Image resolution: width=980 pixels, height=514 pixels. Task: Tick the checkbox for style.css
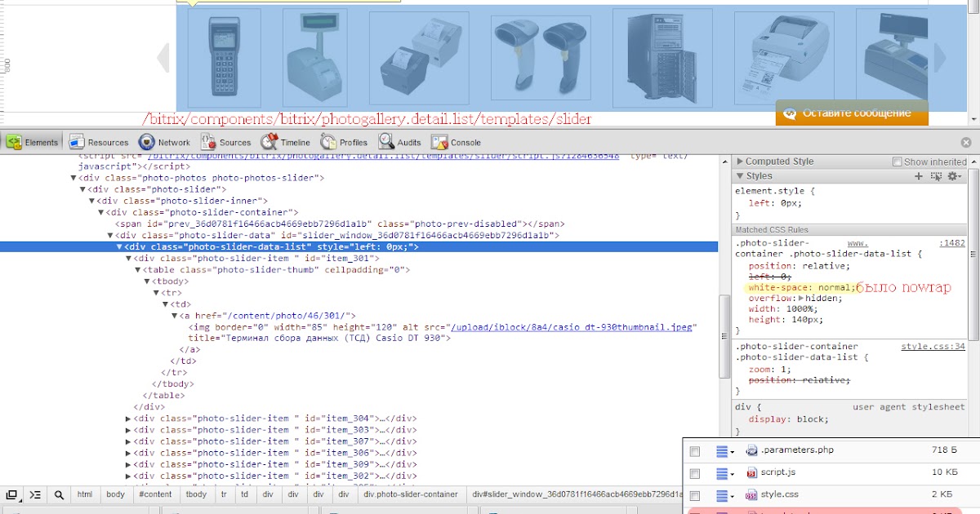[x=695, y=495]
